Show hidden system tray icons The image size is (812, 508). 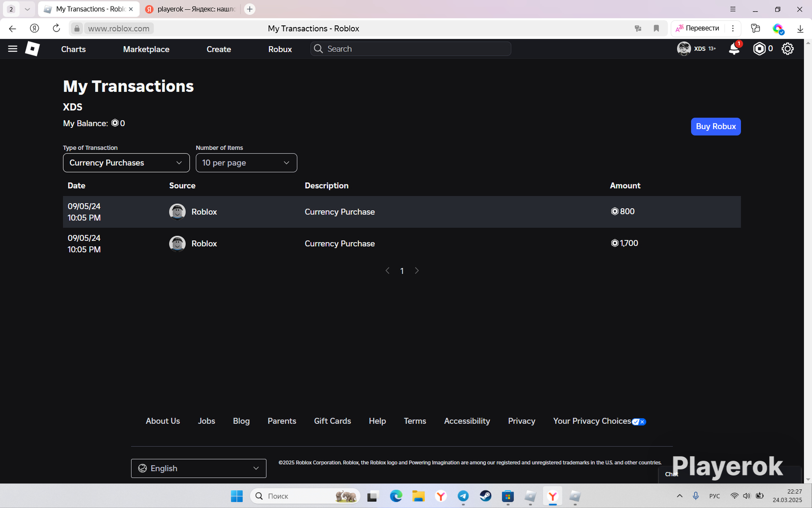[680, 496]
